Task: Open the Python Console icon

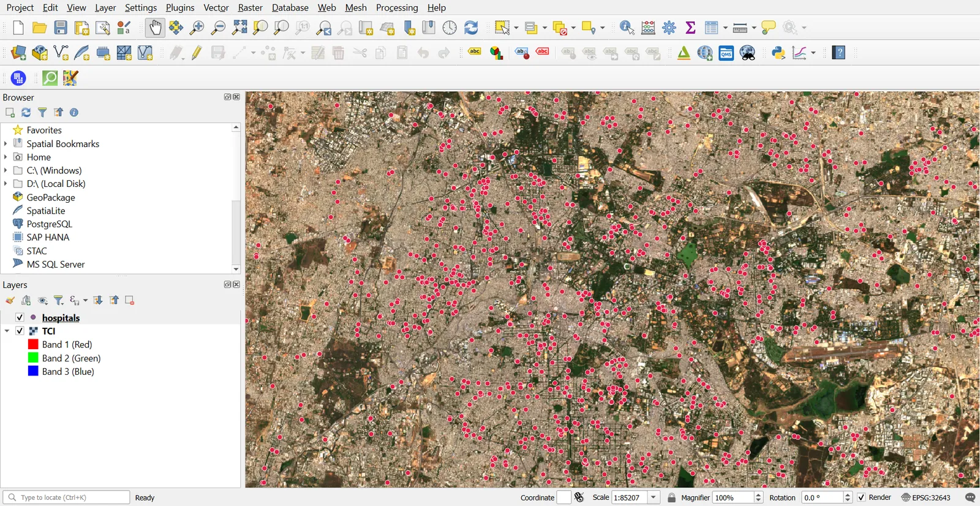Action: pyautogui.click(x=778, y=53)
